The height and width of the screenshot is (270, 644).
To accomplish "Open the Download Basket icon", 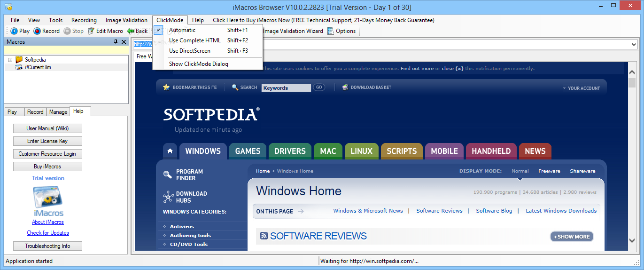I will click(345, 87).
